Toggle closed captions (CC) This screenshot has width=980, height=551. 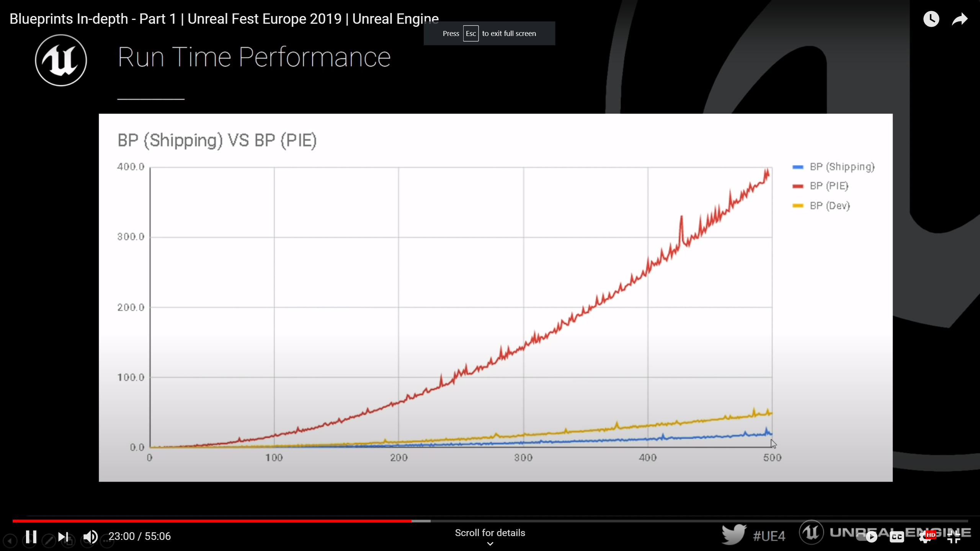point(897,537)
